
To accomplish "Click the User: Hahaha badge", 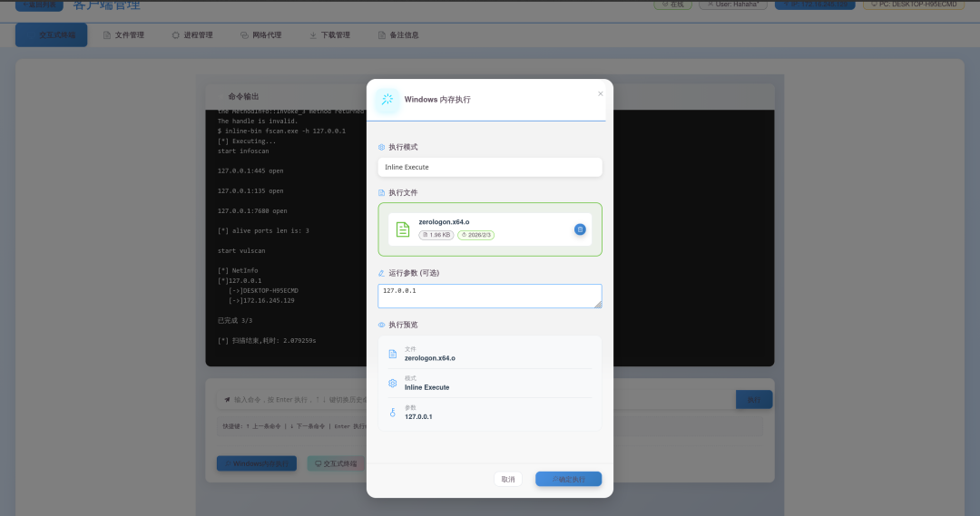I will pyautogui.click(x=732, y=5).
